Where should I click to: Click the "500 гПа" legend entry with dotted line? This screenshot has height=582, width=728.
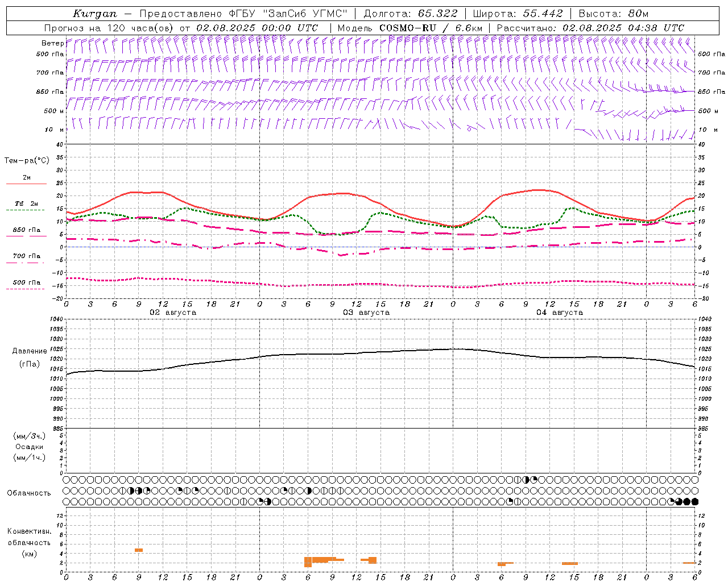(x=27, y=282)
